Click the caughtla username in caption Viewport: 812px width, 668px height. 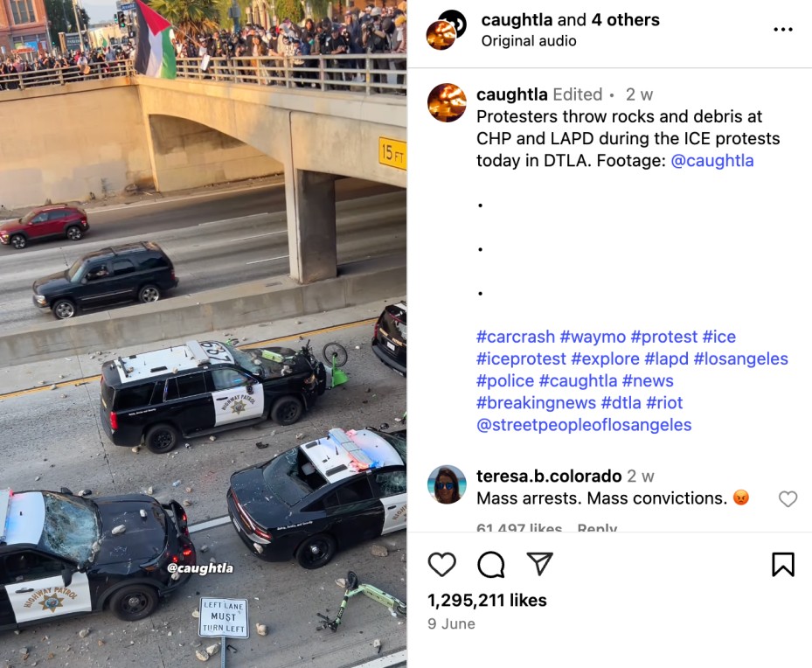click(x=511, y=94)
